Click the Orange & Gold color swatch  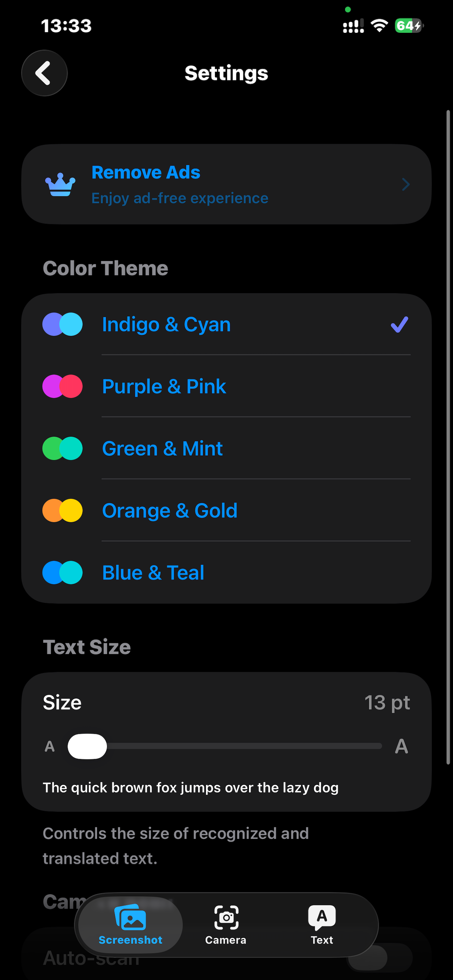coord(62,510)
